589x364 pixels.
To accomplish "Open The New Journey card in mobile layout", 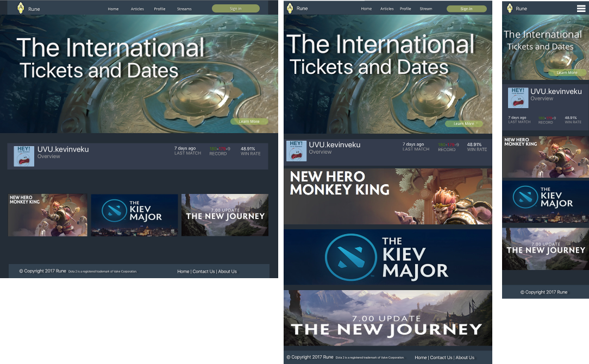I will 546,249.
